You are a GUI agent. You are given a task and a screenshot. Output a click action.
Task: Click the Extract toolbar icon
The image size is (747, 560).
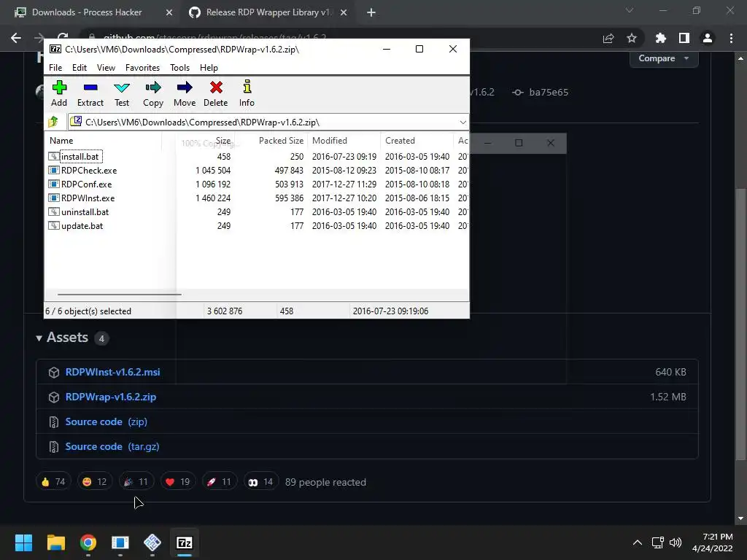pyautogui.click(x=90, y=94)
